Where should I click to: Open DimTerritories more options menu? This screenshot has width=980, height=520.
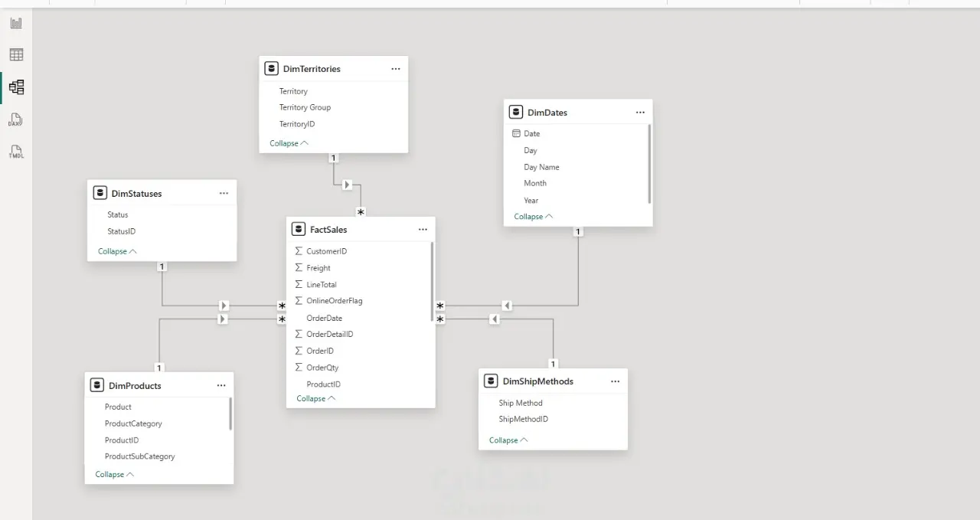[396, 69]
